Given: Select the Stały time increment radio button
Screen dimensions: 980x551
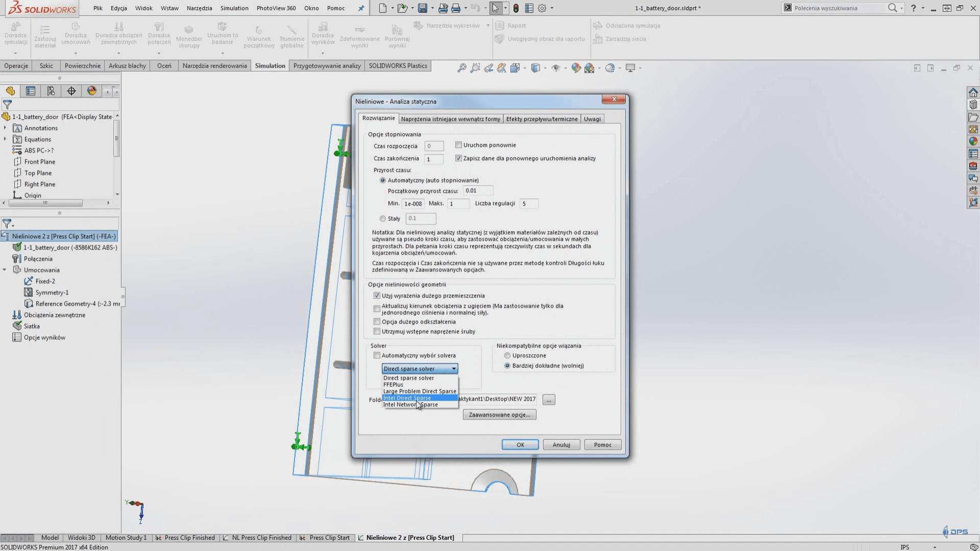Looking at the screenshot, I should (383, 218).
